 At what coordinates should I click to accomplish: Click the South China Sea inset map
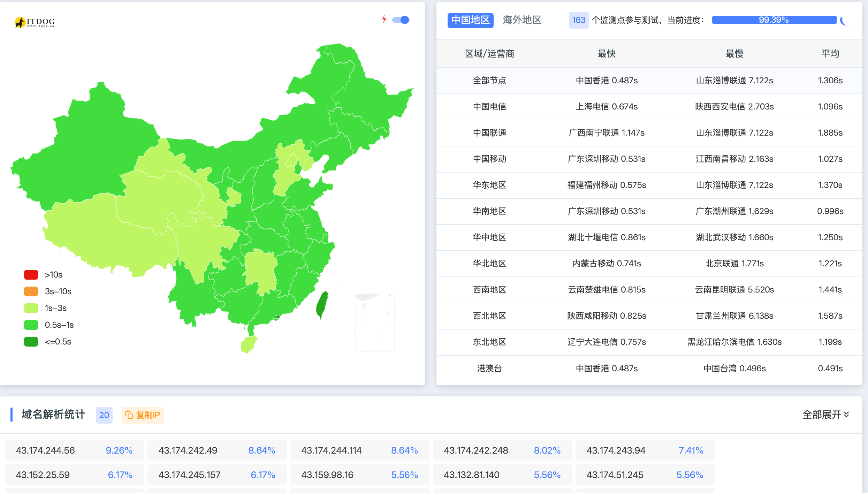375,322
